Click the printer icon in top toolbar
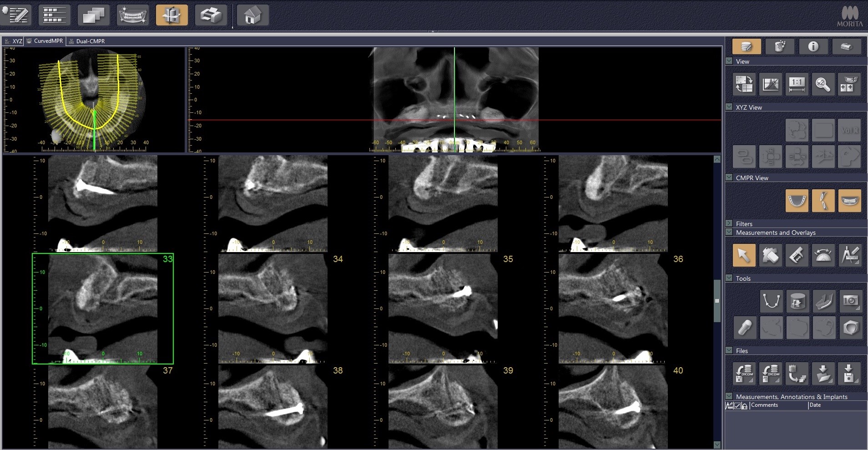Viewport: 868px width, 450px height. click(x=211, y=15)
